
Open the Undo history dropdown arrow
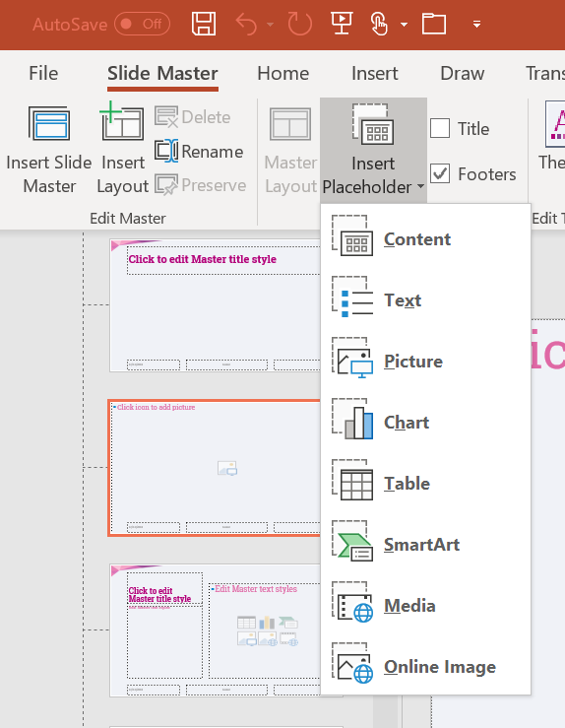(270, 25)
